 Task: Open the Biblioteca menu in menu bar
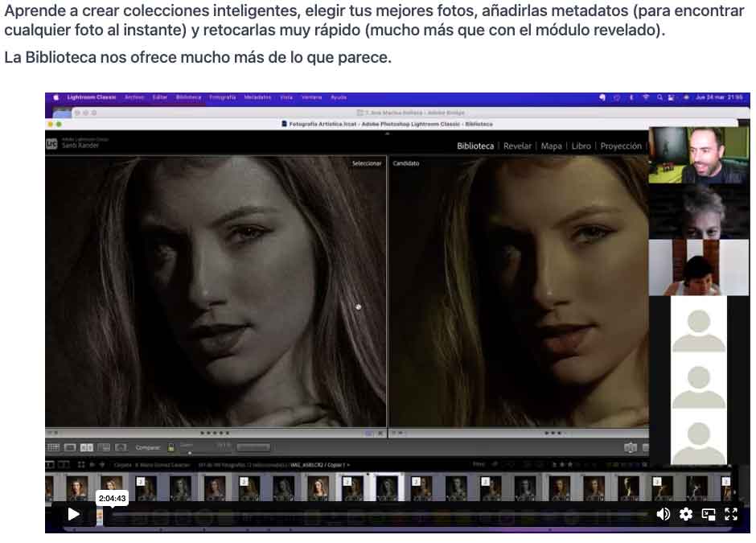coord(188,97)
